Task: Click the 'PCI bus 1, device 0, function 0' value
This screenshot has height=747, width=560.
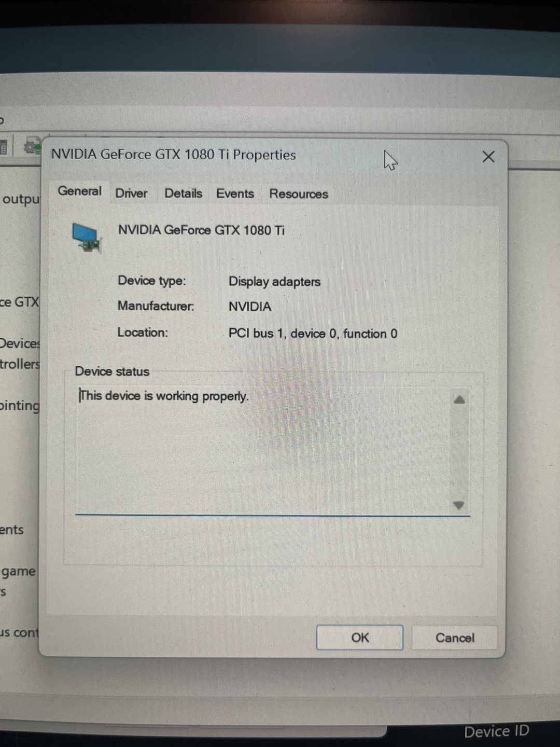Action: pos(313,334)
